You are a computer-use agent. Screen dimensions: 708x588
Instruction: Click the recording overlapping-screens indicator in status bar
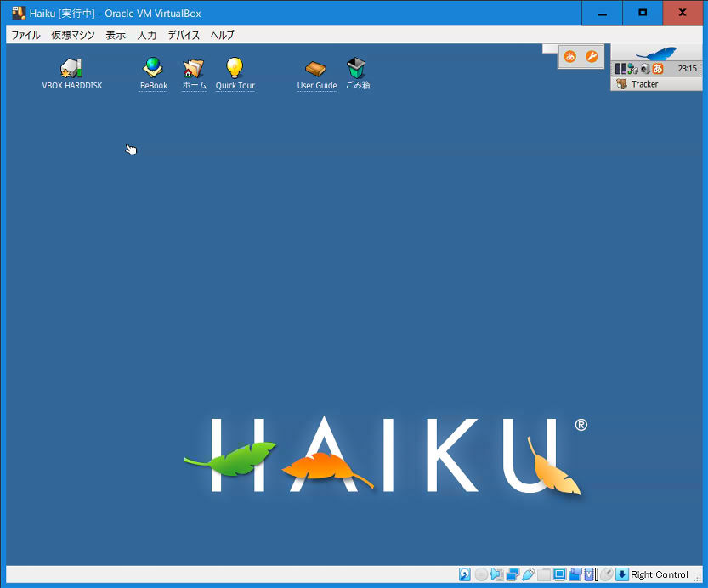tap(575, 574)
